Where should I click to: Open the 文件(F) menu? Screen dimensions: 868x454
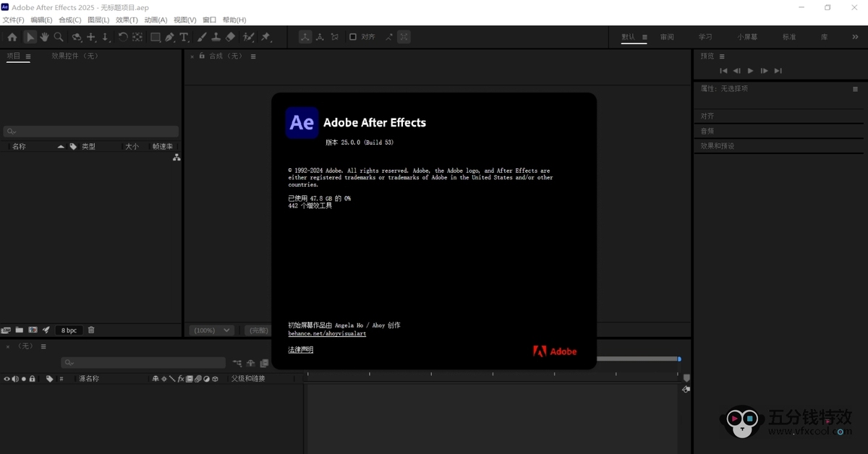point(14,20)
